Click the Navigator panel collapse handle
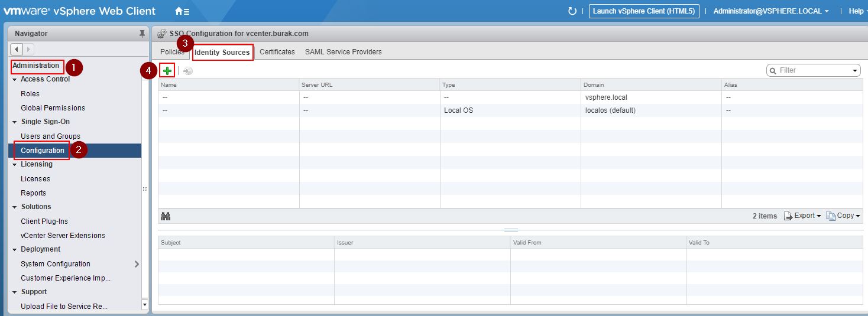The image size is (868, 316). click(145, 189)
